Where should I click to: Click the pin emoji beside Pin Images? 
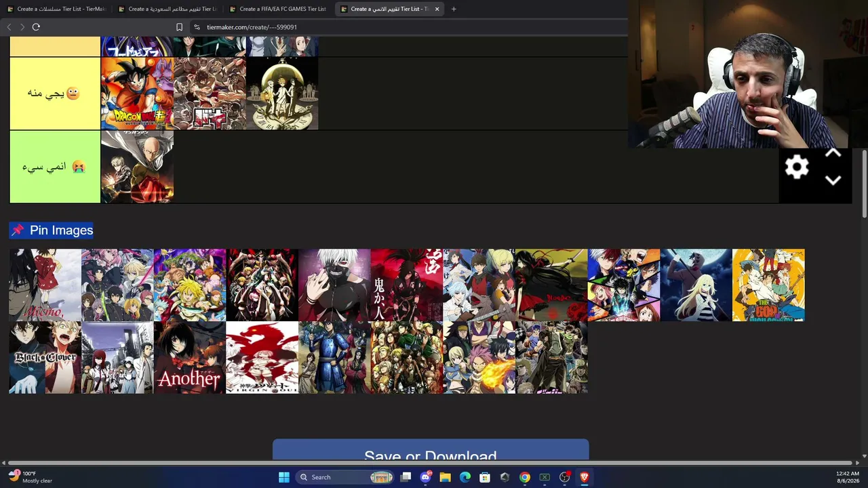coord(18,230)
